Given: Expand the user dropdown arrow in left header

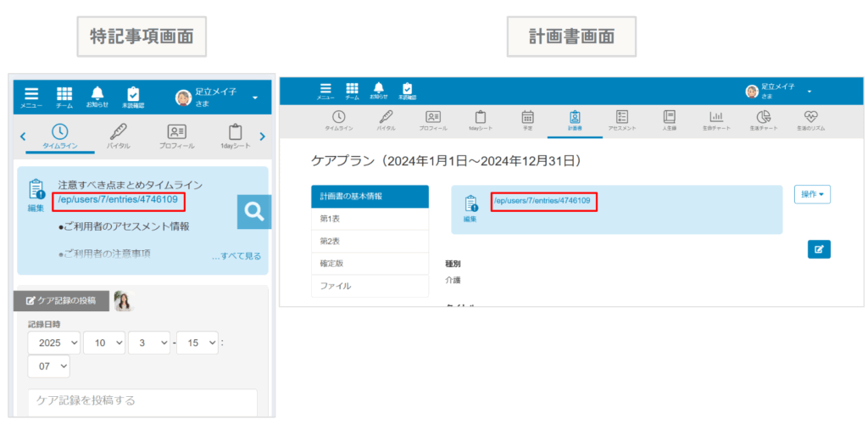Looking at the screenshot, I should point(255,98).
